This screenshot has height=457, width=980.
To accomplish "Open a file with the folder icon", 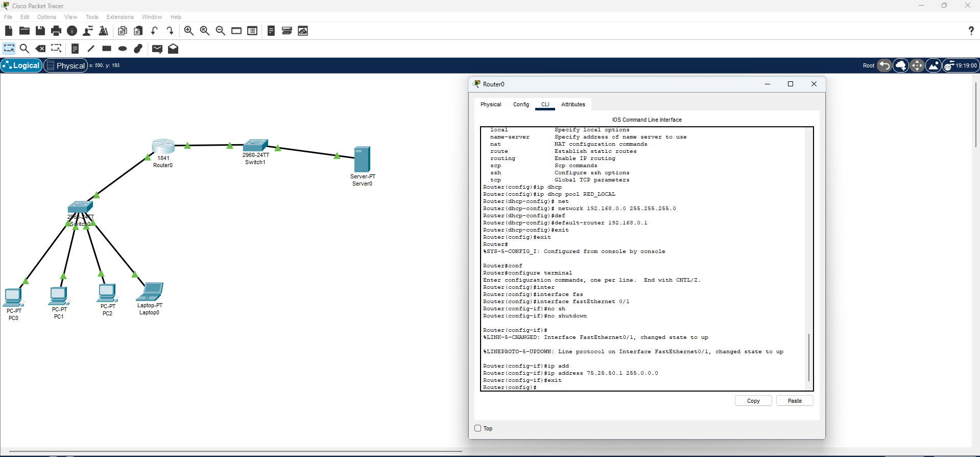I will pyautogui.click(x=24, y=31).
